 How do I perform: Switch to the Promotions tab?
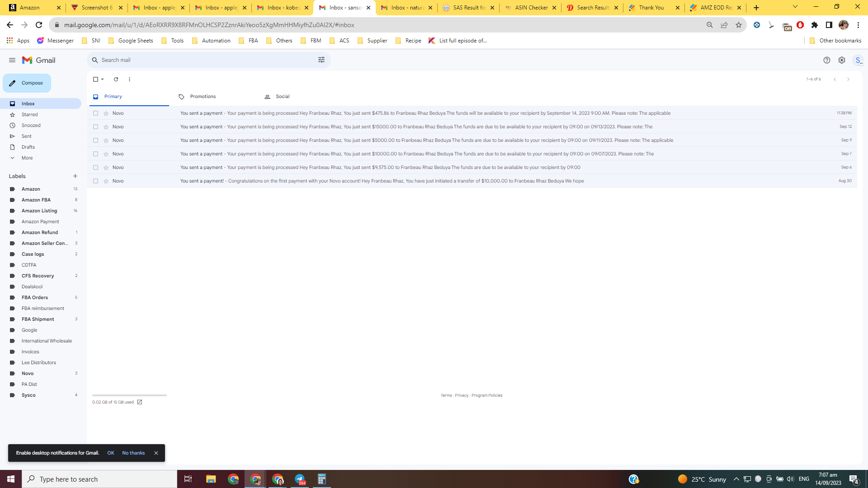tap(216, 97)
